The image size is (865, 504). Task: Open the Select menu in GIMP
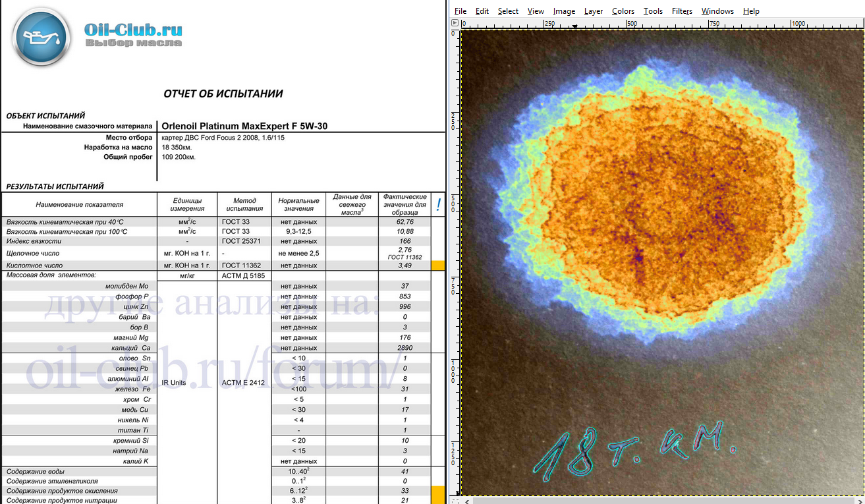click(x=508, y=11)
